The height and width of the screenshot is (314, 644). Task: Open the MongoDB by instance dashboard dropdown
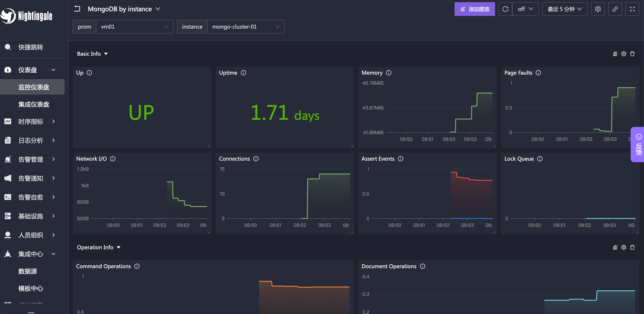124,9
